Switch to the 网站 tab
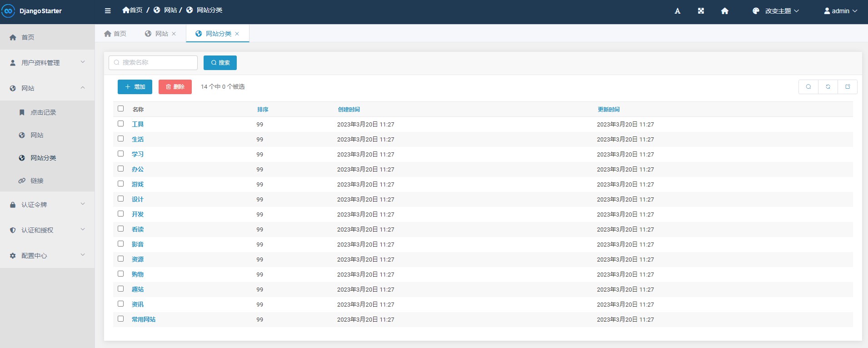Viewport: 868px width, 348px height. coord(160,34)
